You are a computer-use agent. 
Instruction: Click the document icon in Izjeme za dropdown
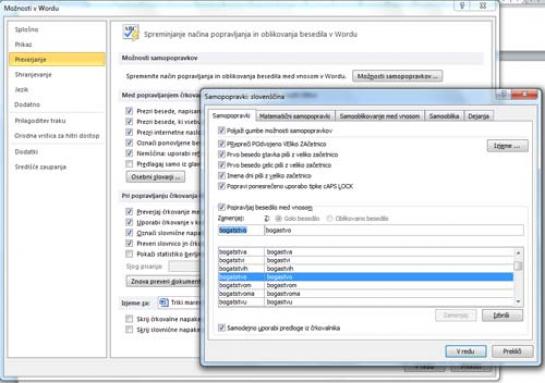163,303
